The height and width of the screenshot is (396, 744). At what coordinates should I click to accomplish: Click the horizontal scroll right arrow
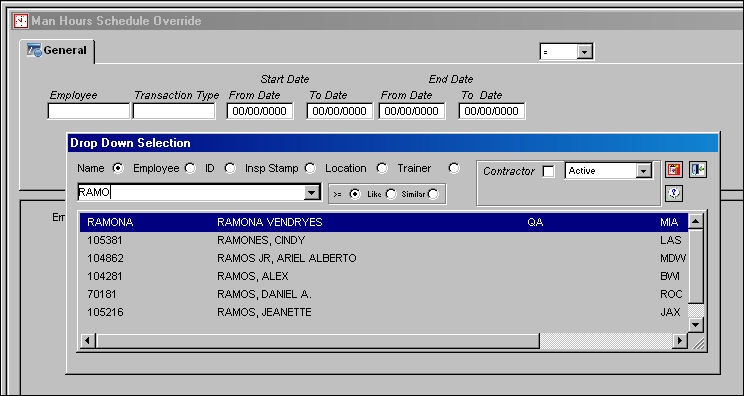coord(680,341)
